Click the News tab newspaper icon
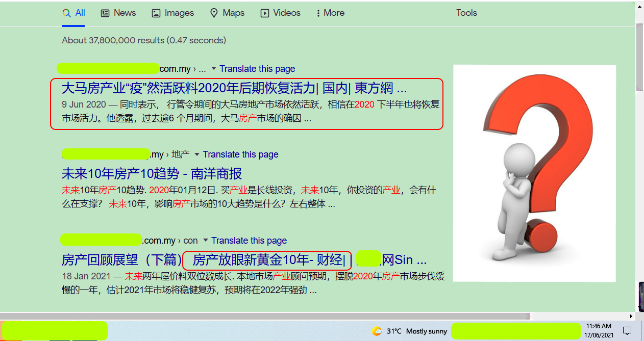Viewport: 644px width, 341px height. click(105, 13)
